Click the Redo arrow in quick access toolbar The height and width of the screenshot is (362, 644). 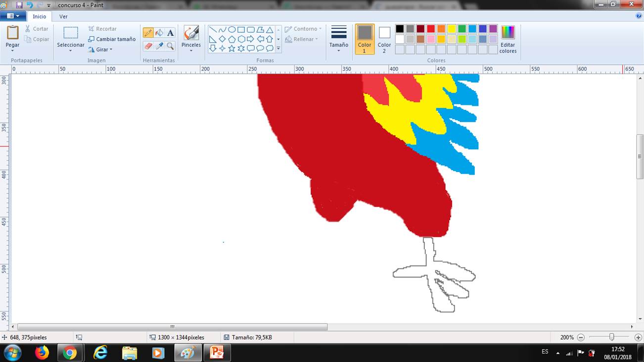tap(39, 5)
